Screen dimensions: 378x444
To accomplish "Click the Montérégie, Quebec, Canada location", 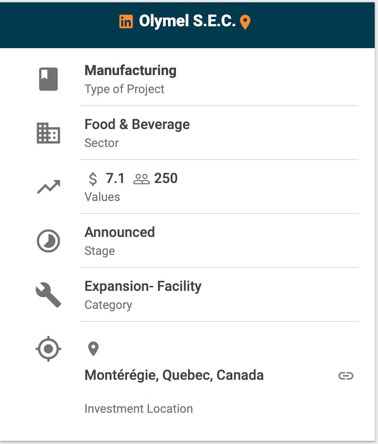I will 174,375.
